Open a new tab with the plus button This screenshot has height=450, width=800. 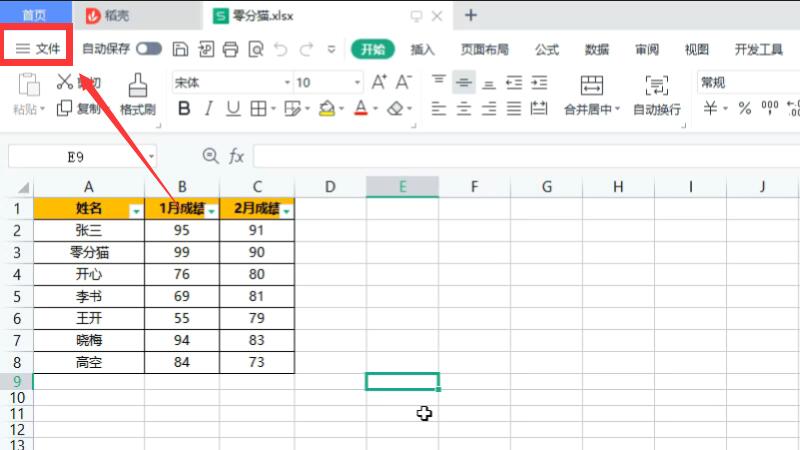(x=471, y=15)
